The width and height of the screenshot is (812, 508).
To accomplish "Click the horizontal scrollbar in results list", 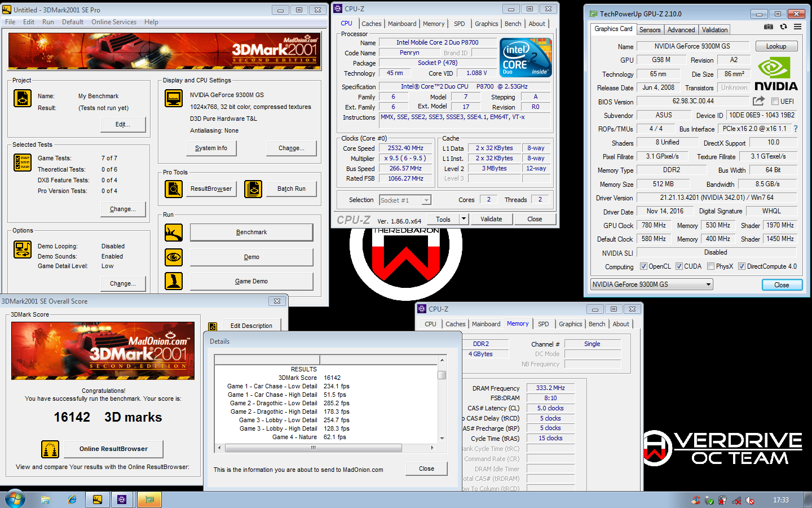I will pos(313,448).
